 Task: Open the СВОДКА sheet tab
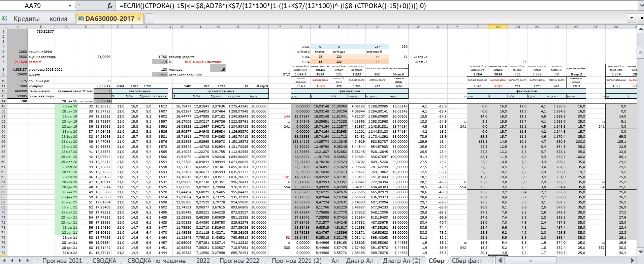104,261
